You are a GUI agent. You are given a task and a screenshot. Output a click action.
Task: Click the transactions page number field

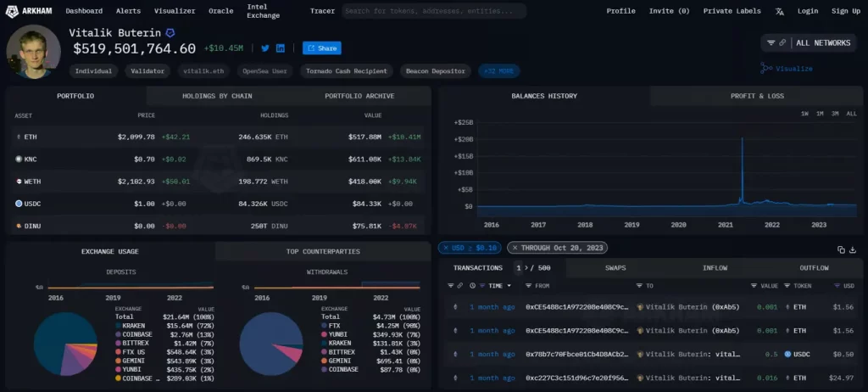point(518,268)
